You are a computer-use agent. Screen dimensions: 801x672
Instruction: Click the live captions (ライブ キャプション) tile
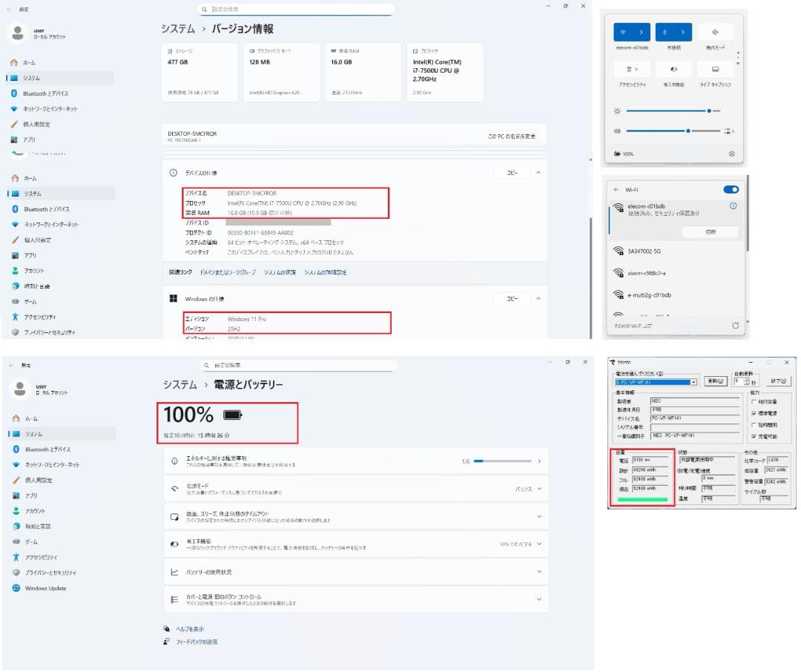716,69
